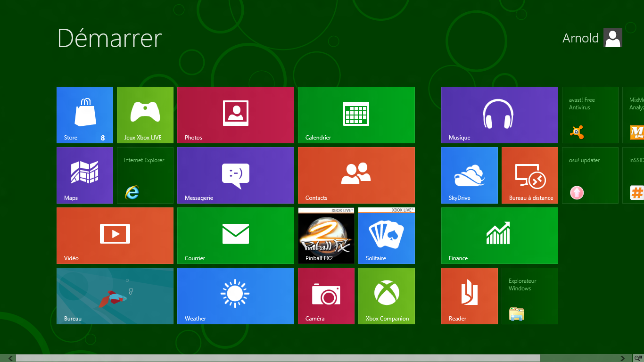Launch Internet Explorer tile

(x=145, y=175)
